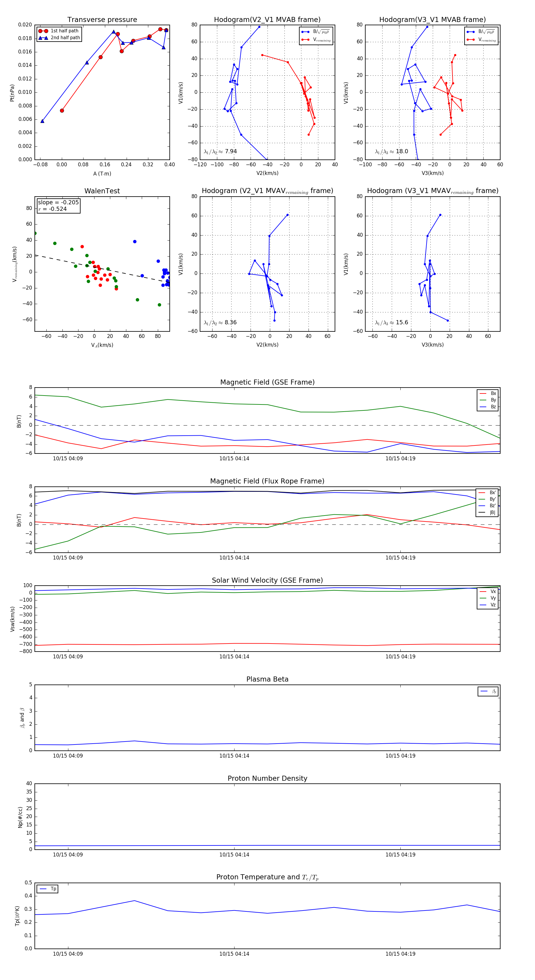The height and width of the screenshot is (980, 535).
Task: Select 'Bz' legend entry in GSE magnetic plot
Action: (488, 407)
